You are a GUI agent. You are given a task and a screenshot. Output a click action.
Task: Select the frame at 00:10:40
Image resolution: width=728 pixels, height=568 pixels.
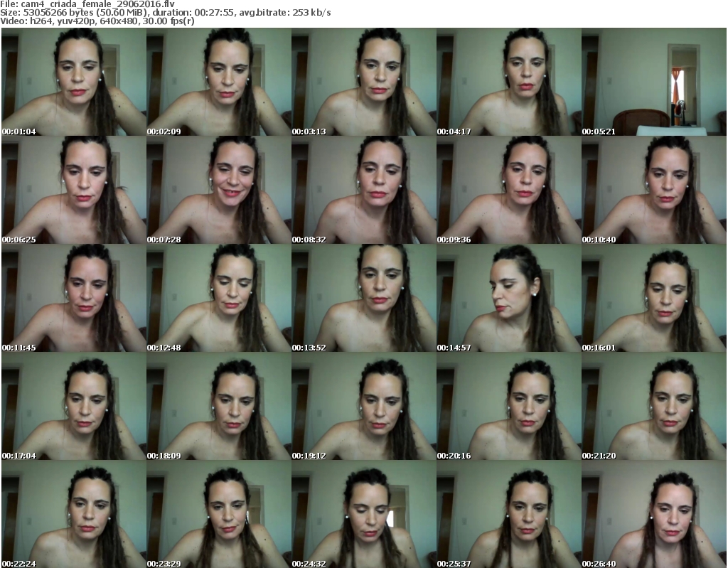(x=654, y=190)
